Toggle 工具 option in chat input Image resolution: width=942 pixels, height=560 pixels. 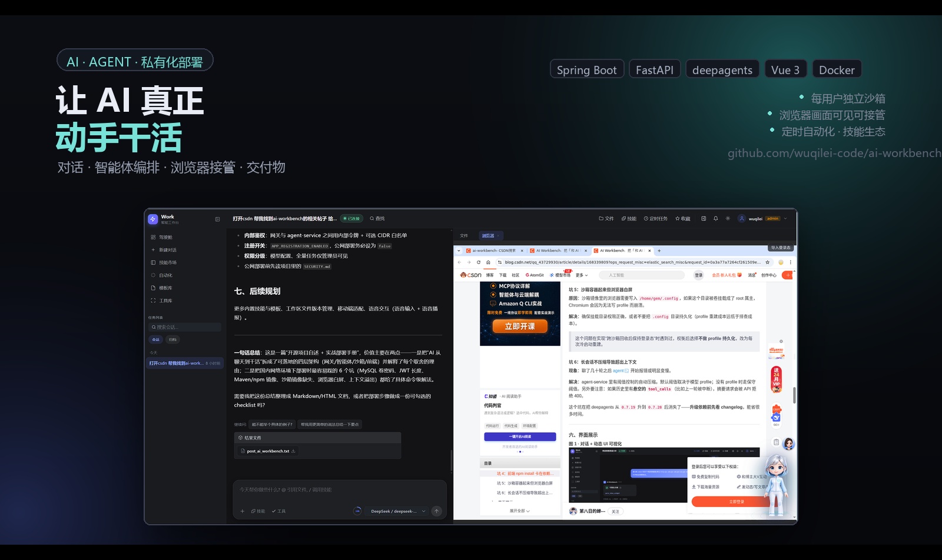tap(278, 511)
